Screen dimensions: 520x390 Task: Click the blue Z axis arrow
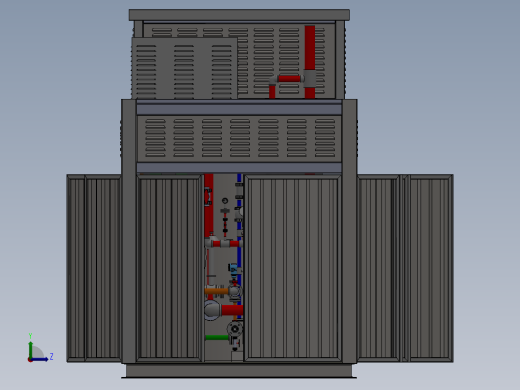click(40, 359)
